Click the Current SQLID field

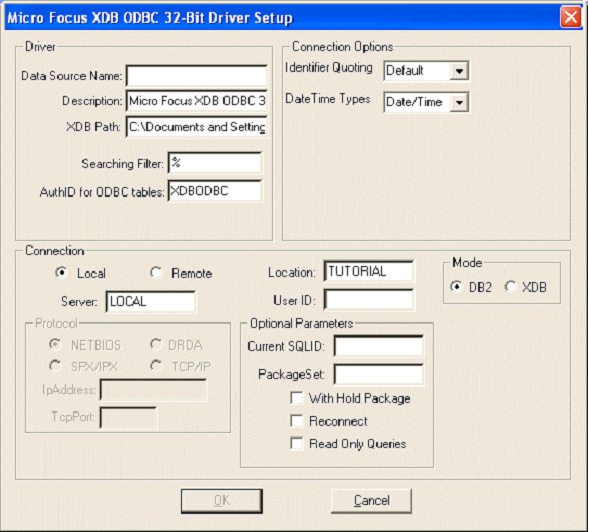[x=379, y=346]
